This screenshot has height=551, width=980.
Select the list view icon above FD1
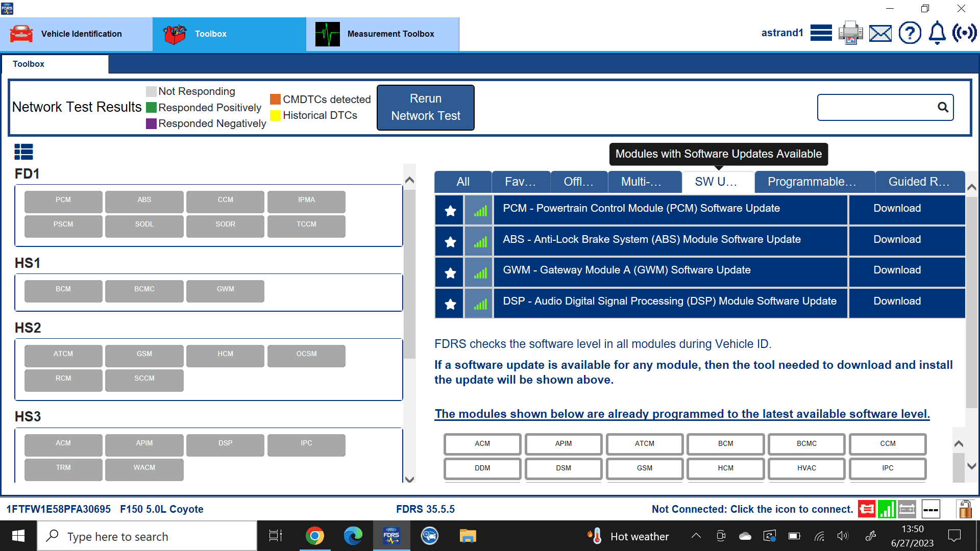(x=23, y=152)
